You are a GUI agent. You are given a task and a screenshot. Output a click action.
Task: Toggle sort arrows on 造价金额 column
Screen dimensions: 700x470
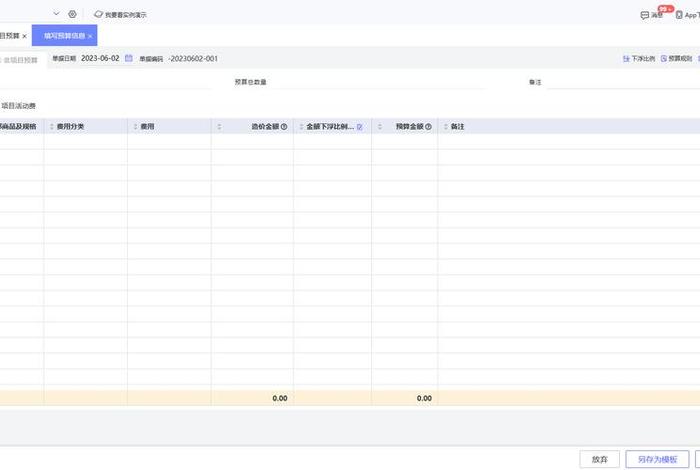(x=219, y=128)
